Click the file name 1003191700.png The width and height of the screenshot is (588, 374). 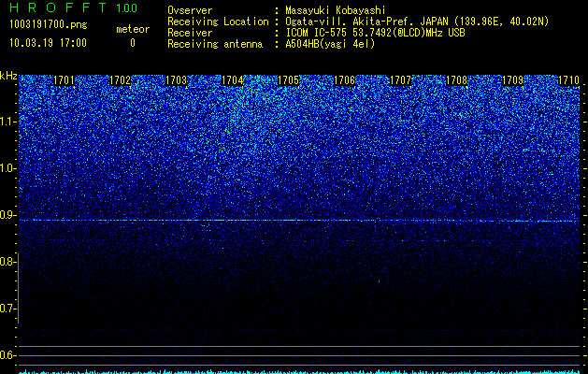(x=49, y=25)
